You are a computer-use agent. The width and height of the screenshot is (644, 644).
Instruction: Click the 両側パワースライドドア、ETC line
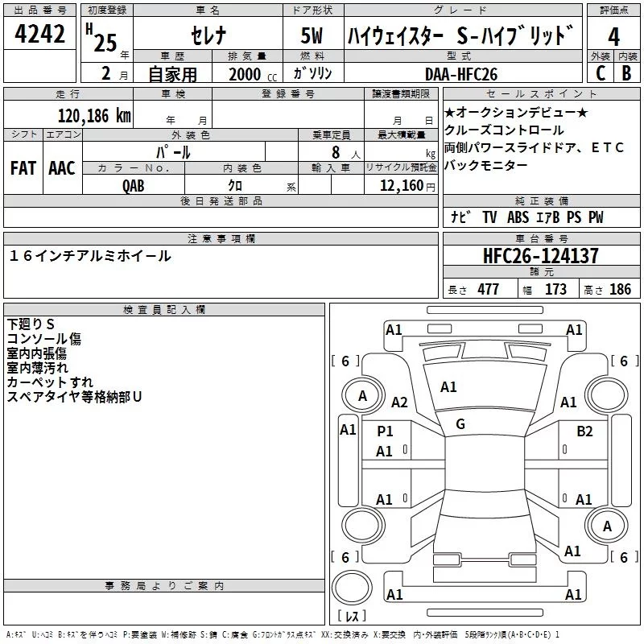coord(534,147)
